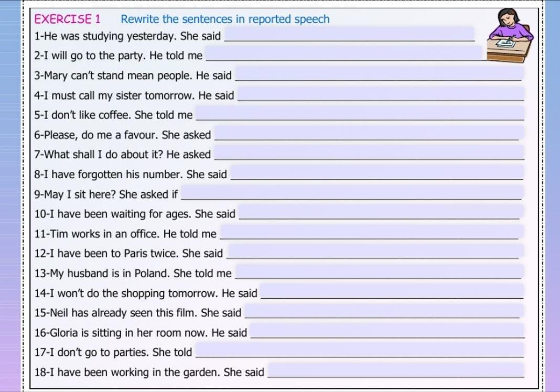
Task: Click blank for 'Neil has already seen this film'
Action: (x=384, y=311)
